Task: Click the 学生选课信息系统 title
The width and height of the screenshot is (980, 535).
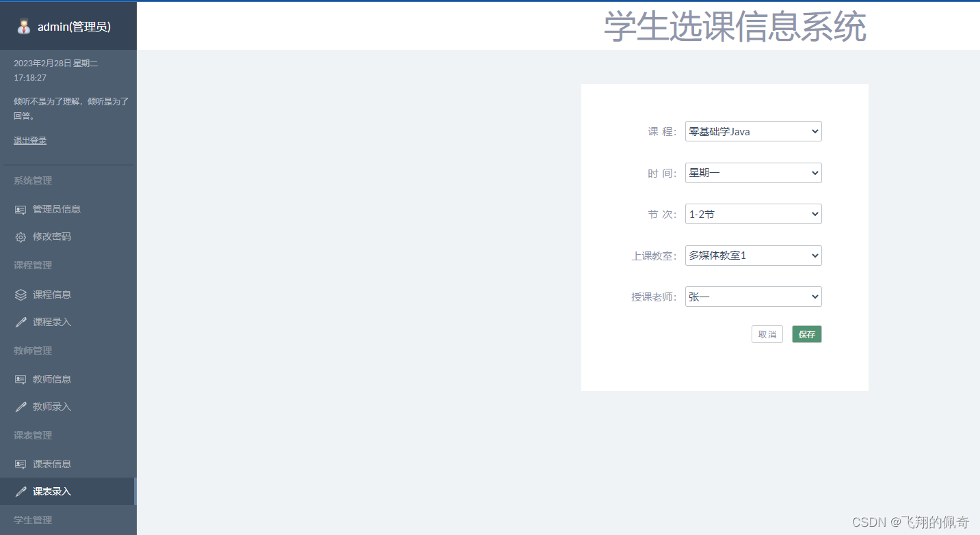Action: pyautogui.click(x=735, y=27)
